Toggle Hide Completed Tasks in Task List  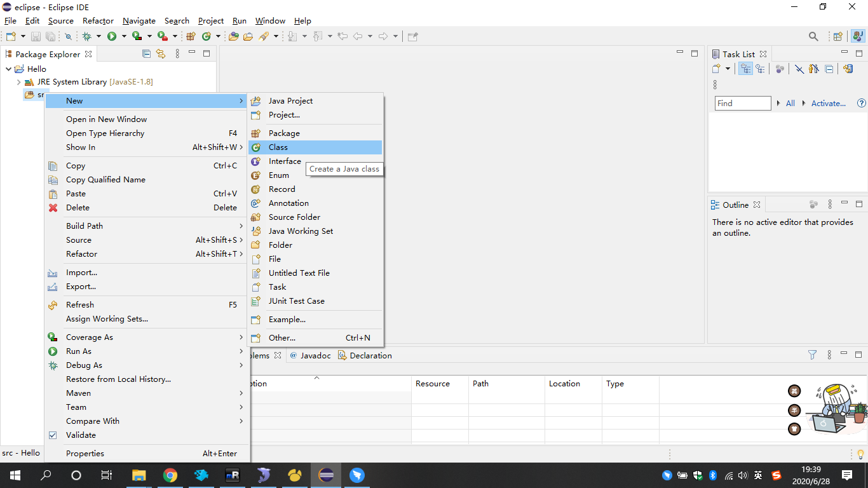[x=799, y=69]
